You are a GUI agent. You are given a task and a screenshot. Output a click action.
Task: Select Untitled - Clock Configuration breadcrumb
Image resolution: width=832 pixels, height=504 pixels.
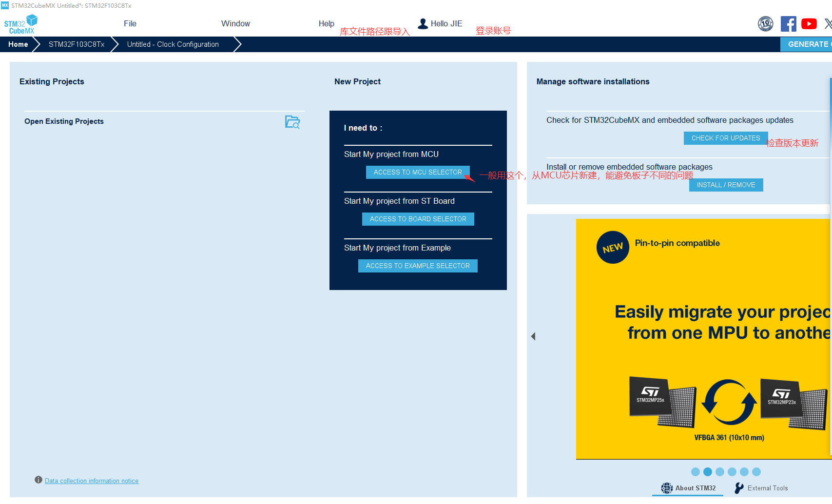pyautogui.click(x=173, y=44)
